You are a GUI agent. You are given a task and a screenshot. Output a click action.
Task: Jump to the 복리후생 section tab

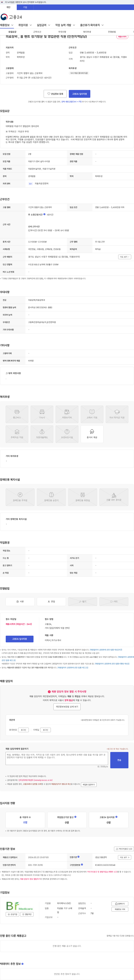pos(87,32)
